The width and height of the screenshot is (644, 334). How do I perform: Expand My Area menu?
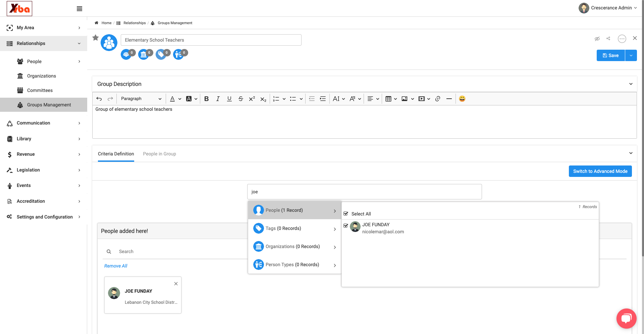click(x=44, y=28)
